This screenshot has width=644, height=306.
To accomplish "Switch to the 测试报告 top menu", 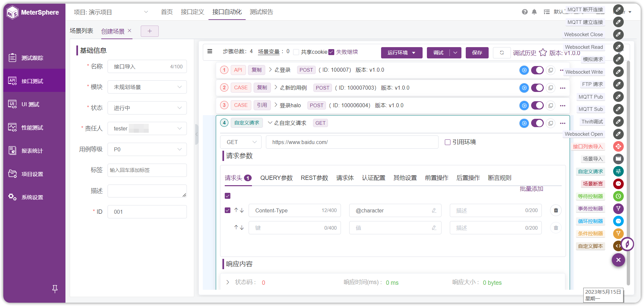I will [261, 12].
